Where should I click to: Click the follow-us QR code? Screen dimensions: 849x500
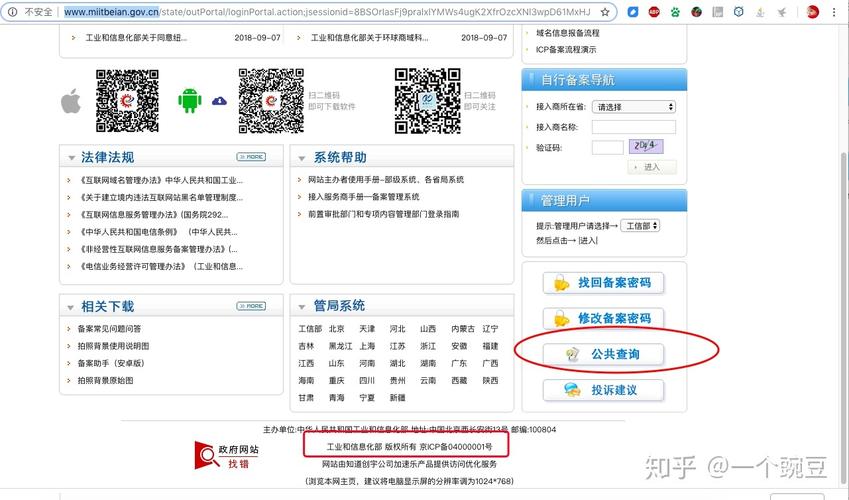[427, 101]
